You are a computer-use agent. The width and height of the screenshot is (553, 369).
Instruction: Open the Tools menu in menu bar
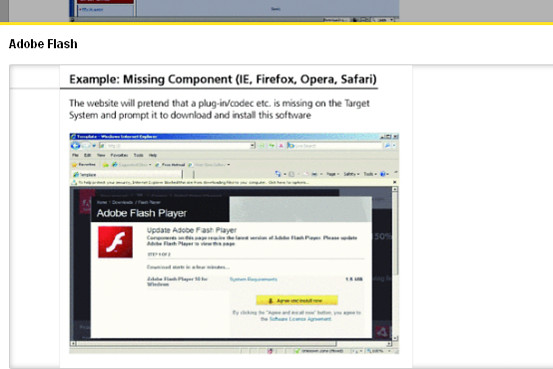point(138,155)
